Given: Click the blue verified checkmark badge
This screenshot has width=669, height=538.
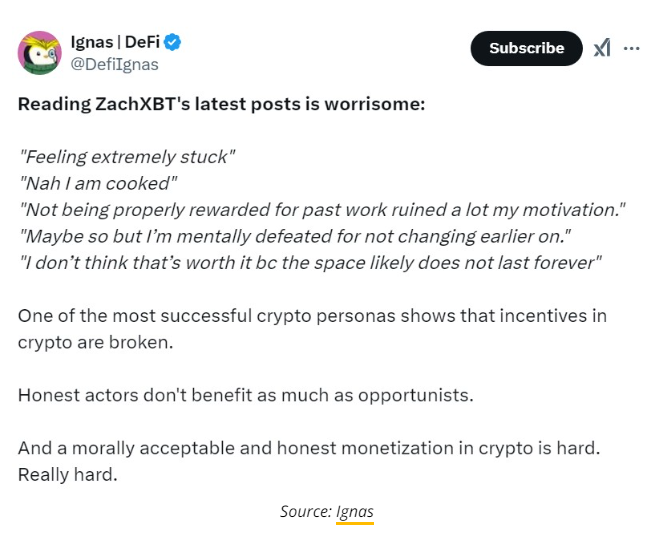Looking at the screenshot, I should tap(172, 42).
